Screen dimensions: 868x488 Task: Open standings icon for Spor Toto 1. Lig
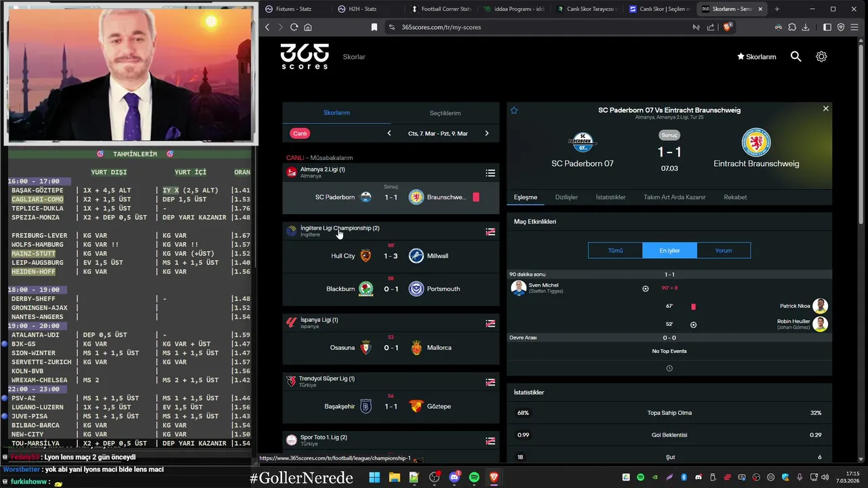click(x=490, y=441)
